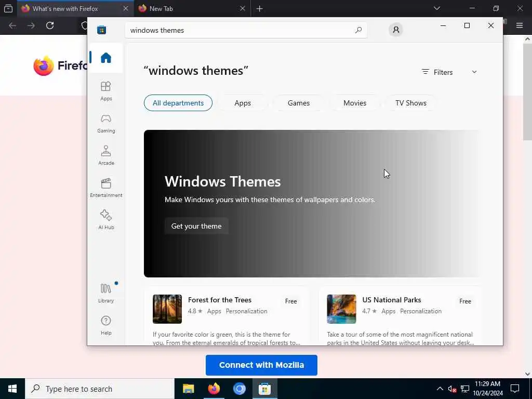Open AI Hub in Store sidebar
Viewport: 532px width, 399px height.
pos(106,220)
